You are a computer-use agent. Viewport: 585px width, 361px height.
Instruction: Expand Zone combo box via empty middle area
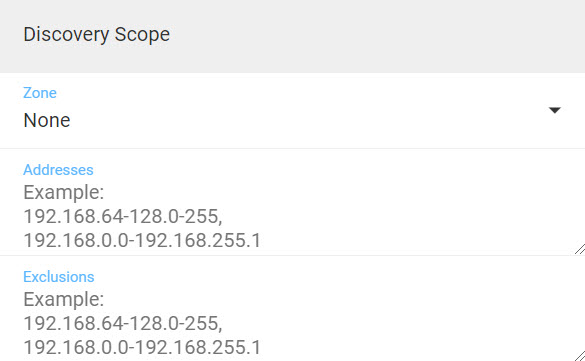click(x=298, y=120)
